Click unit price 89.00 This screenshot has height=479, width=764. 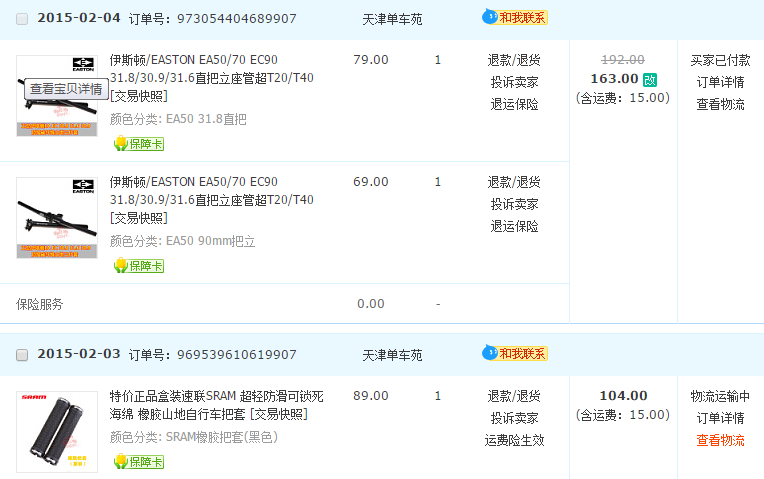pyautogui.click(x=371, y=396)
